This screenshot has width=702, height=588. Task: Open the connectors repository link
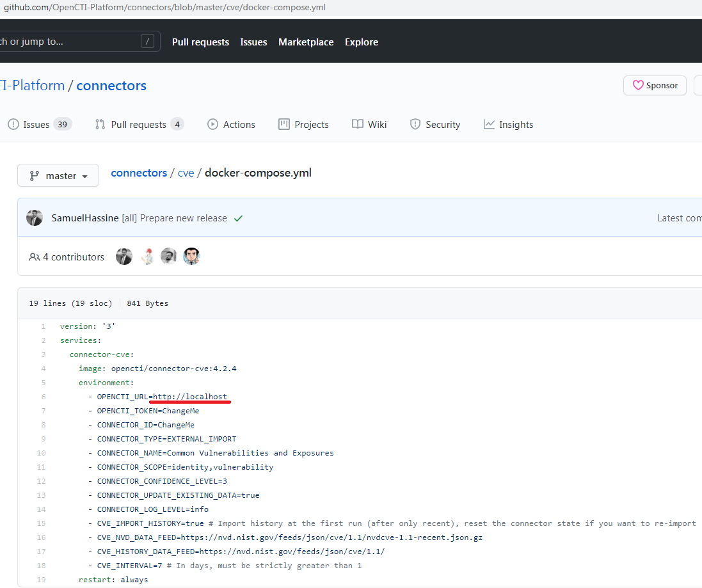tap(111, 85)
